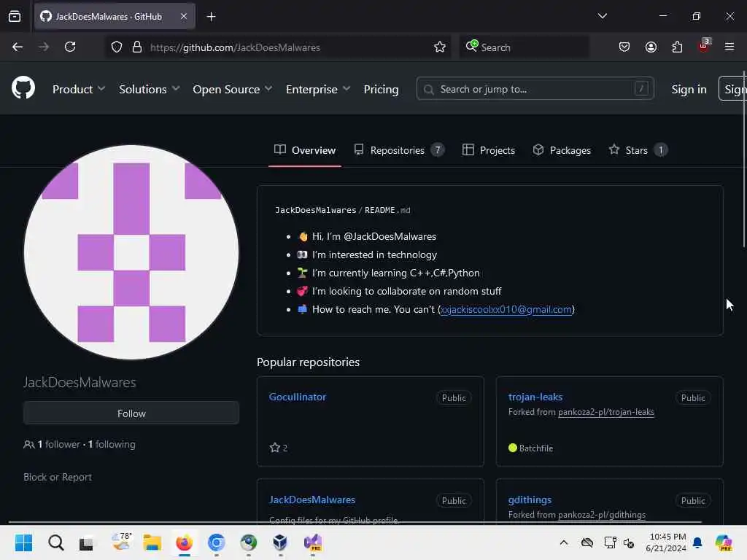Open the Task View taskbar icon
Viewport: 747px width, 560px height.
pyautogui.click(x=87, y=542)
